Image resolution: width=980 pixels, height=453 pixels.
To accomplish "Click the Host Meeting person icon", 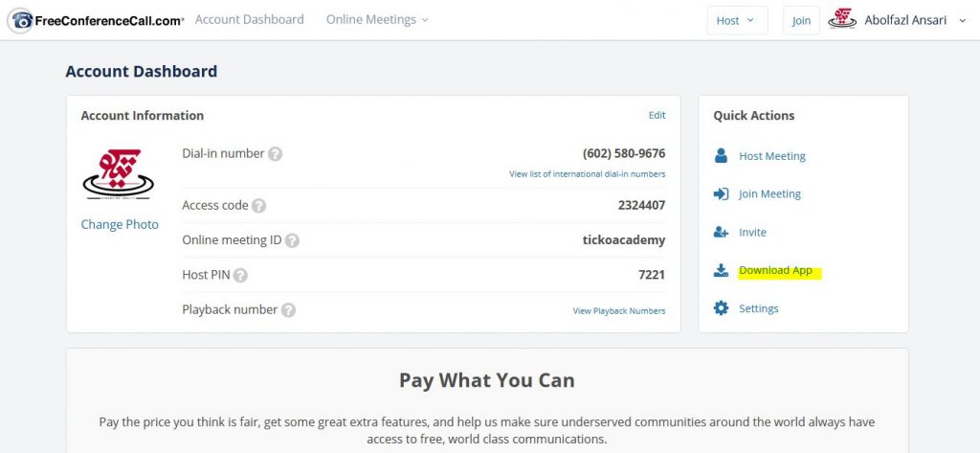I will coord(721,156).
